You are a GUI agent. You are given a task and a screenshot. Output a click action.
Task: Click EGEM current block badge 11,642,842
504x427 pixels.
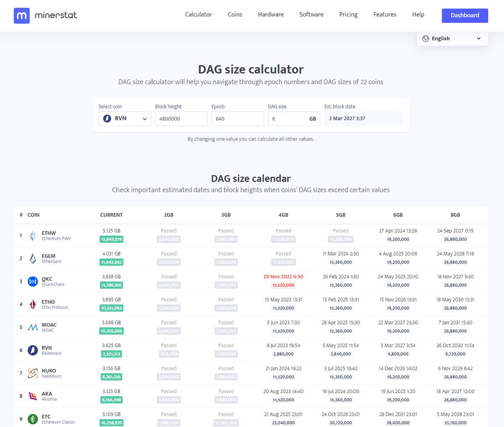click(x=111, y=262)
